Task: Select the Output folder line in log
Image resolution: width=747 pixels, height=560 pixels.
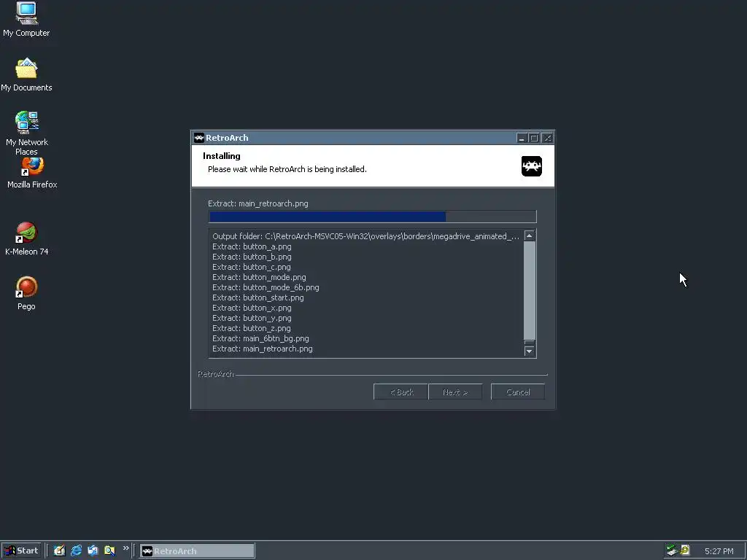Action: pyautogui.click(x=366, y=236)
